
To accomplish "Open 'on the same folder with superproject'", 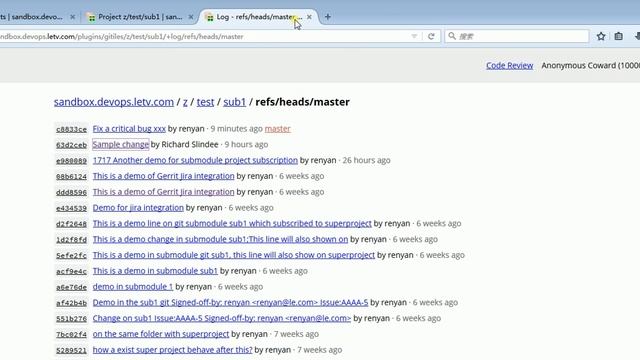I will [161, 334].
